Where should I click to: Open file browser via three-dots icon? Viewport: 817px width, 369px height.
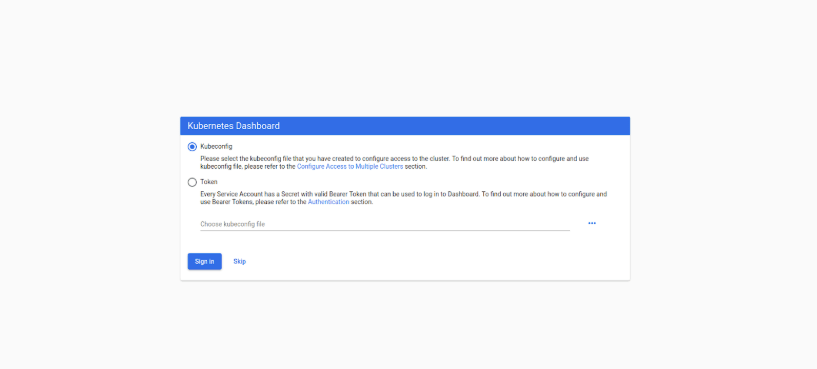(591, 223)
